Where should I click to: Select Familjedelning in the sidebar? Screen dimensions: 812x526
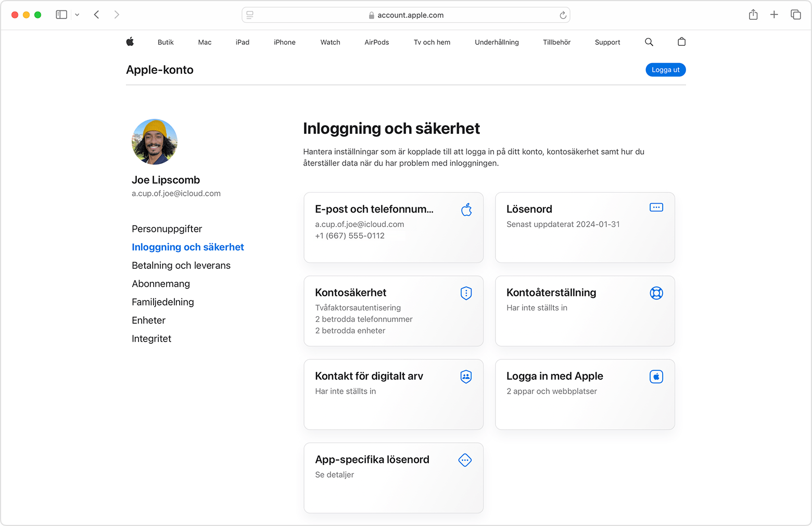tap(163, 302)
